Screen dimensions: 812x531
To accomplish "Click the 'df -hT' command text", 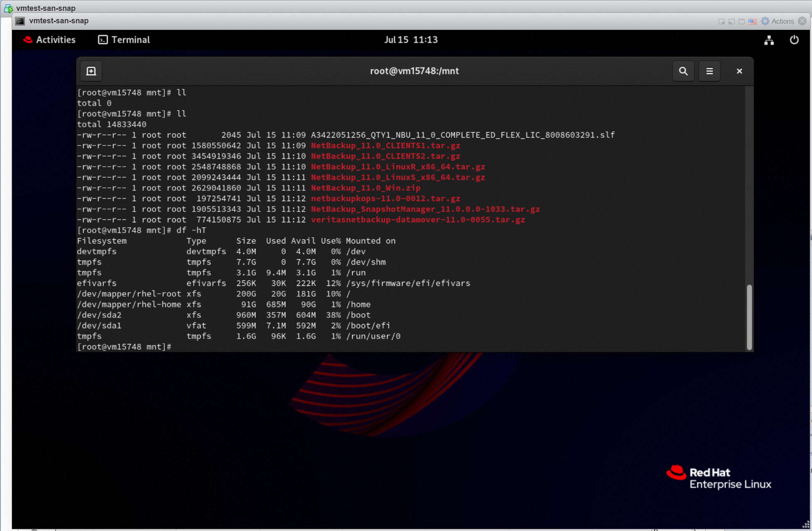I will (x=191, y=231).
